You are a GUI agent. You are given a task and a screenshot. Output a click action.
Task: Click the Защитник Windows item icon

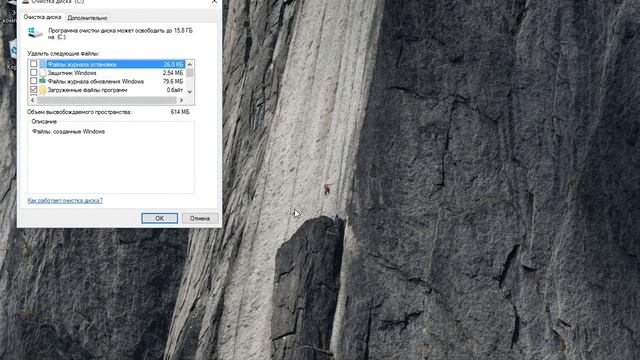[43, 73]
